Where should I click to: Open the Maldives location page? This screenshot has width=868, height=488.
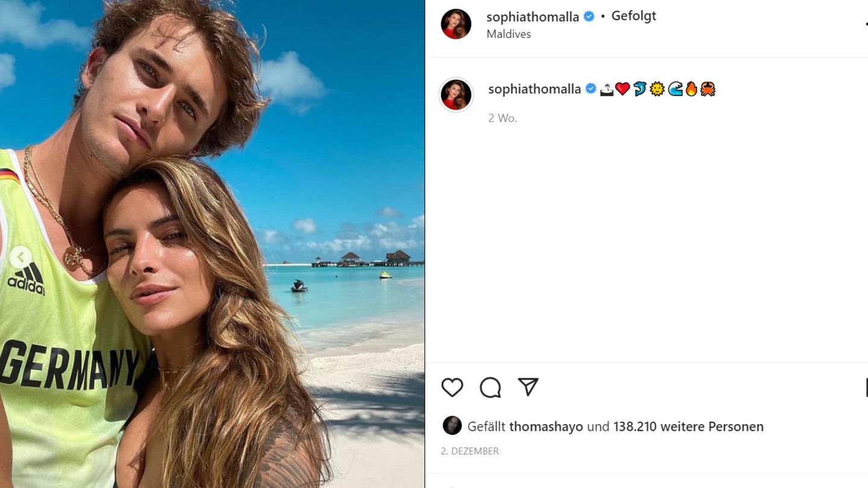click(509, 34)
